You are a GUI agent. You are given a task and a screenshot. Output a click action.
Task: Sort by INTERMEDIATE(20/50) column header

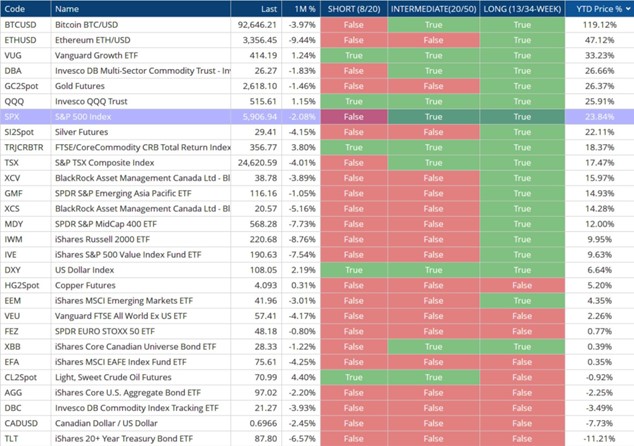click(433, 9)
